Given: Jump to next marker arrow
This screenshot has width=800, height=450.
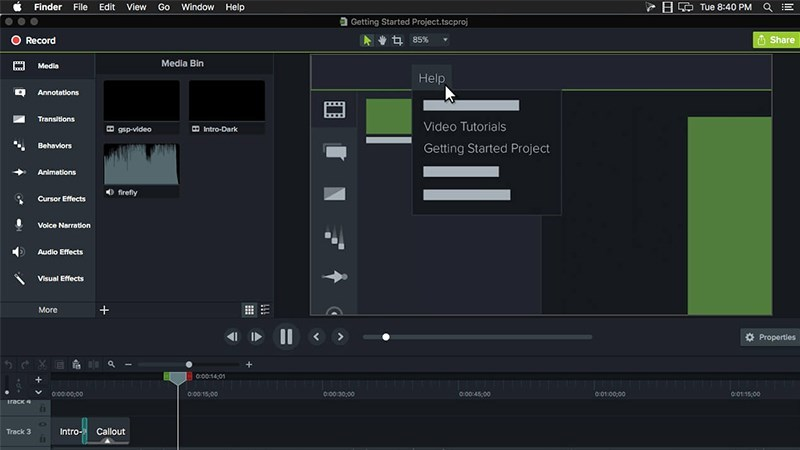Looking at the screenshot, I should [x=340, y=337].
